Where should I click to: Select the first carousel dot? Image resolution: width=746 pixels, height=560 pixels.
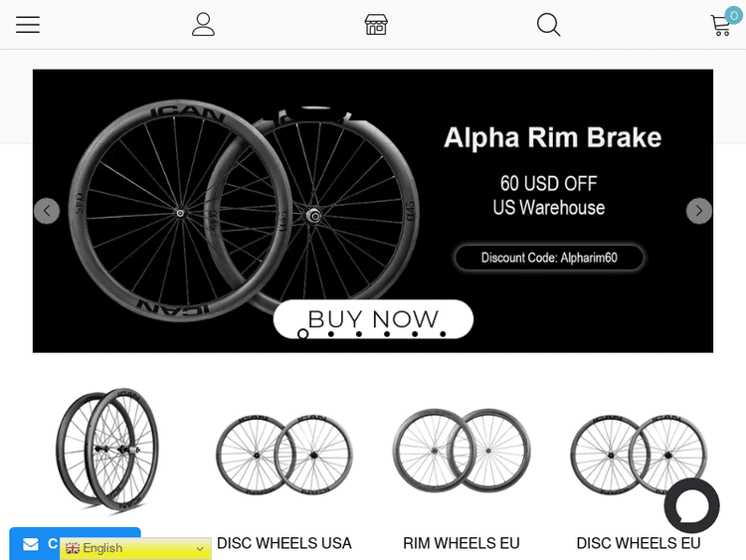(303, 334)
